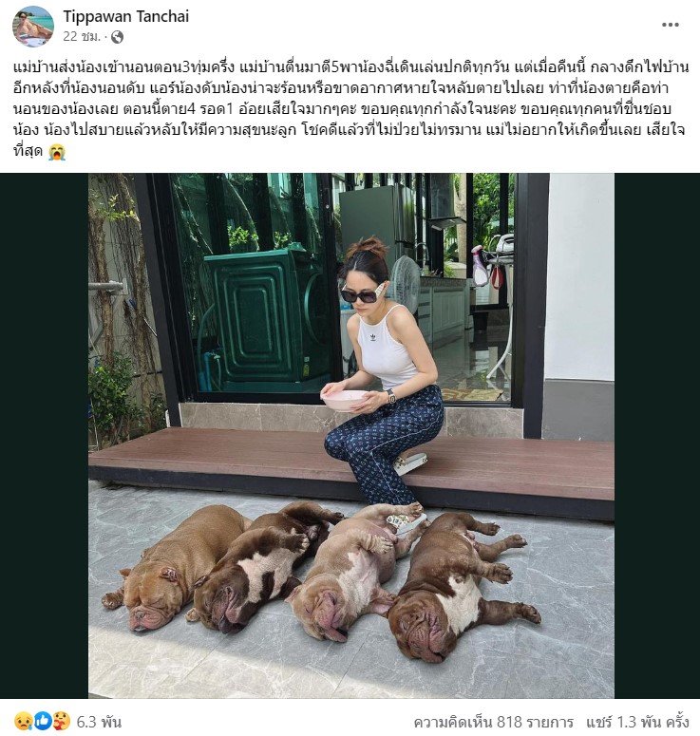The width and height of the screenshot is (700, 736).
Task: Click the rightmost brown and white dog
Action: (x=463, y=587)
